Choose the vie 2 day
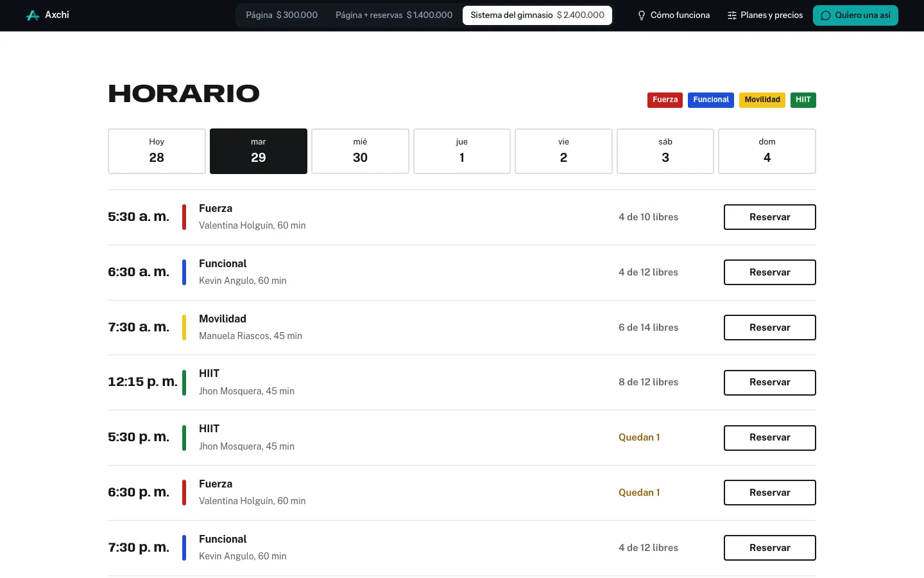 click(x=563, y=151)
